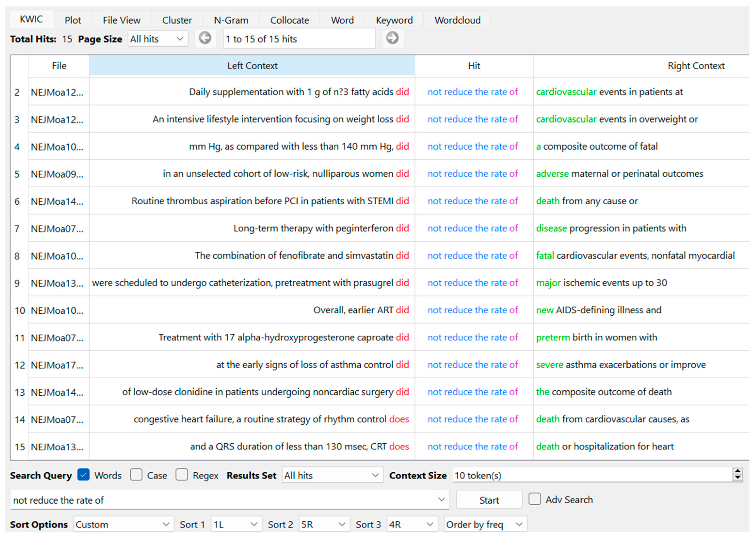This screenshot has height=540, width=756.
Task: Click the Context Size down arrow
Action: [x=738, y=478]
